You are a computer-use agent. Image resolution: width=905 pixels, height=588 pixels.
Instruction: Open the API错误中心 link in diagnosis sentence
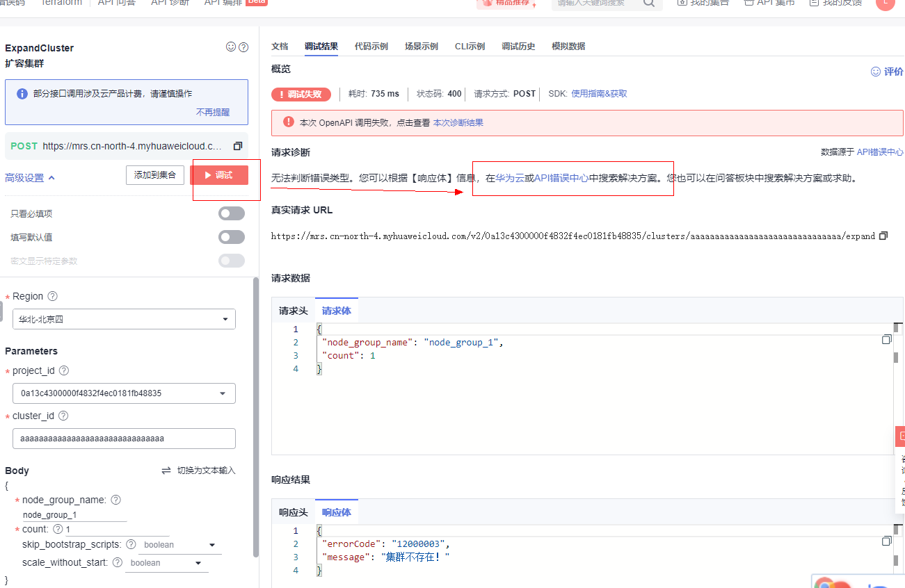click(561, 178)
